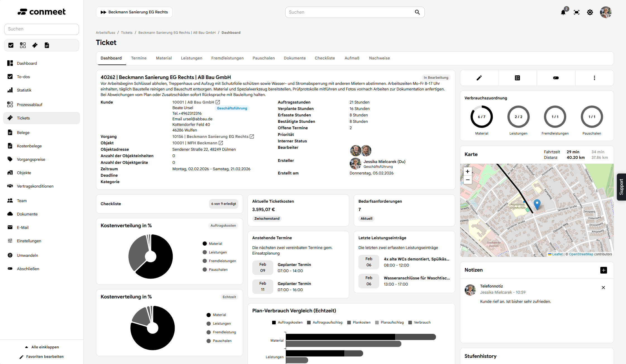Toggle Material in Auftragskosten pie legend

pyautogui.click(x=212, y=244)
